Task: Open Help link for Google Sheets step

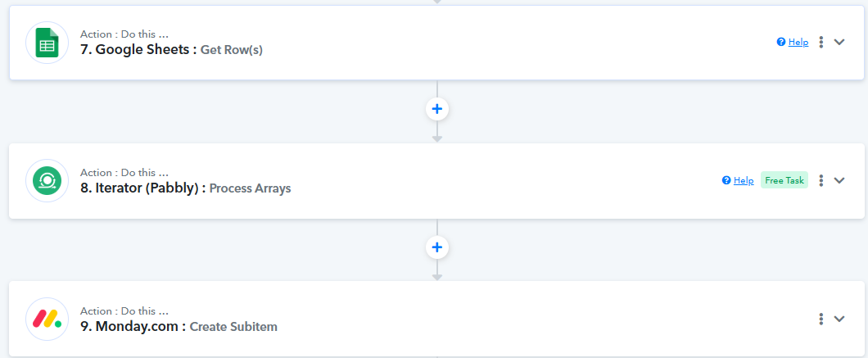Action: (x=798, y=42)
